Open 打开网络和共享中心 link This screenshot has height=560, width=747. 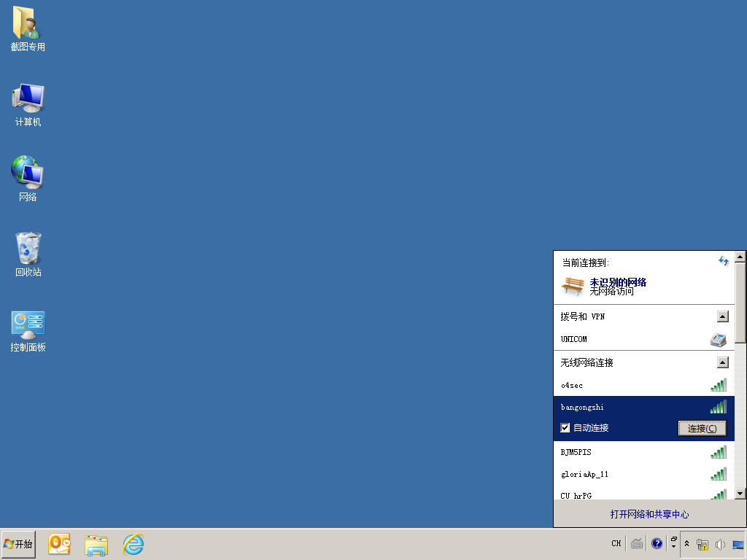pos(649,514)
